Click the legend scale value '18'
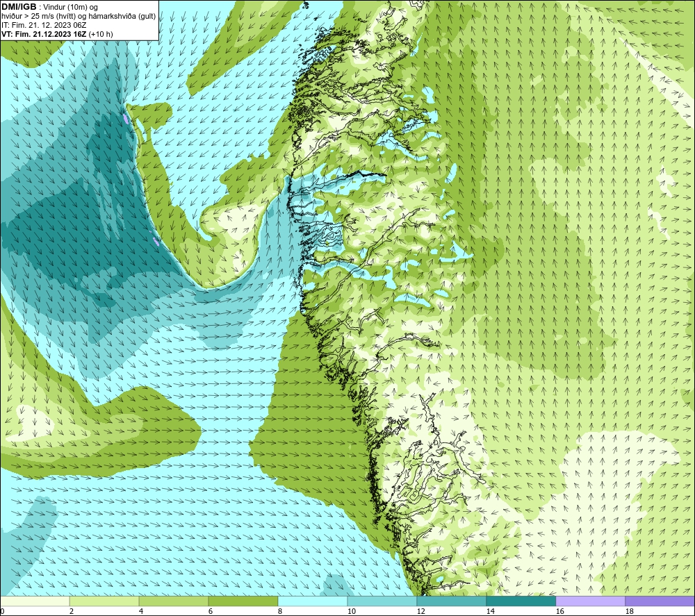The width and height of the screenshot is (695, 616). point(629,612)
